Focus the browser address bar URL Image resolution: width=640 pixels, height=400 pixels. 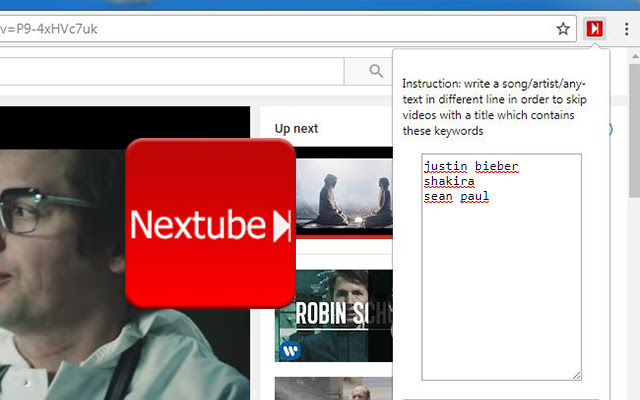point(286,29)
